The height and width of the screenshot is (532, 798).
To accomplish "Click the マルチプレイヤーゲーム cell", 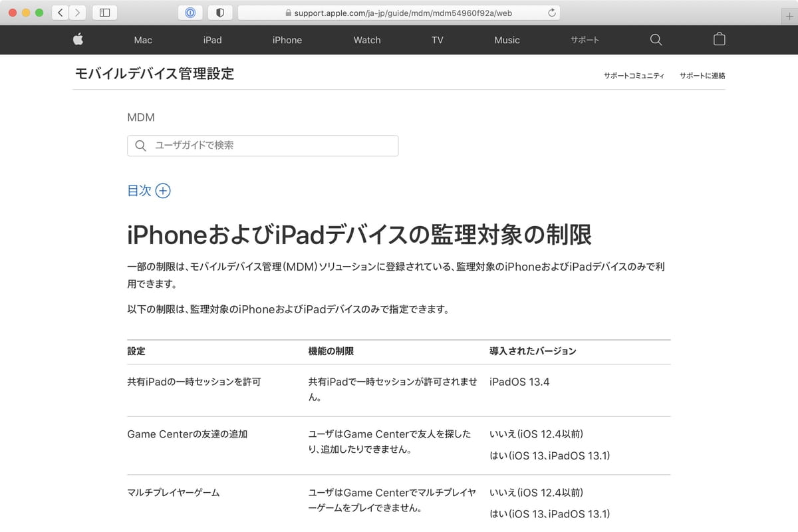I will pos(173,493).
